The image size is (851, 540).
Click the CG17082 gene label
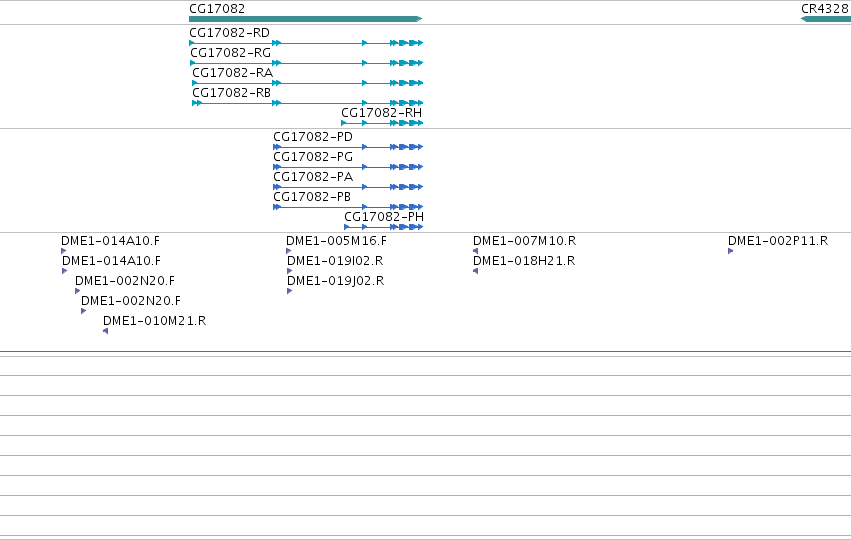[217, 9]
